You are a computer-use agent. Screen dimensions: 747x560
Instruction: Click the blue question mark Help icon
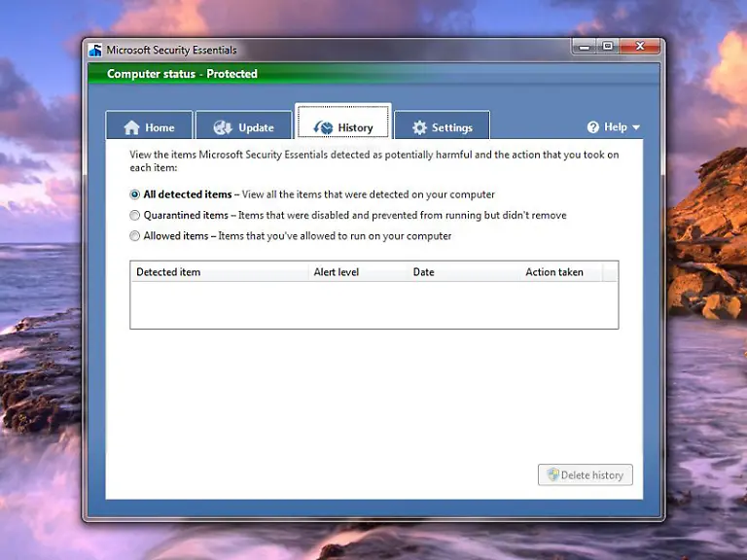(593, 127)
